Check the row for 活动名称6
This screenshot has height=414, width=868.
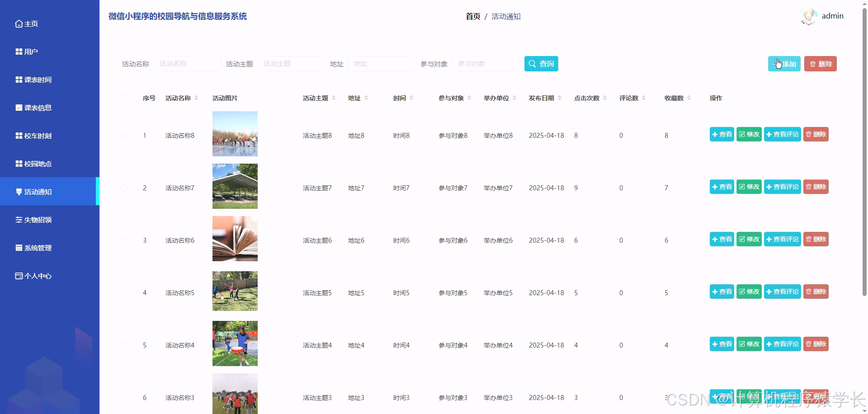123,240
